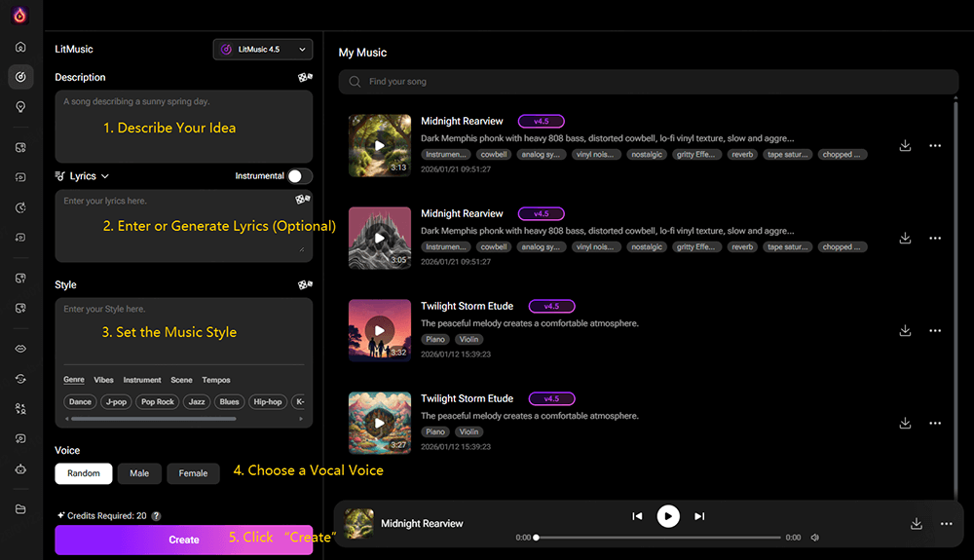Click the genre list right scroll arrow
974x560 pixels.
(301, 419)
